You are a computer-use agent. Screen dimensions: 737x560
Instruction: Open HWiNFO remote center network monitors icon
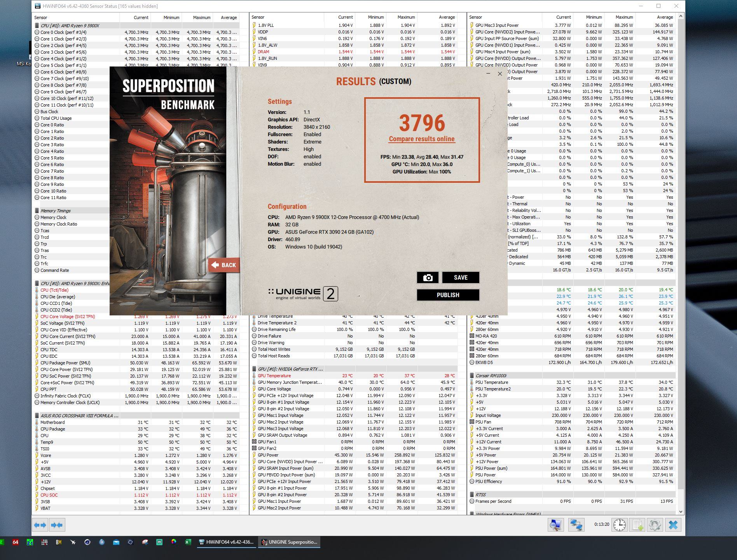(576, 525)
